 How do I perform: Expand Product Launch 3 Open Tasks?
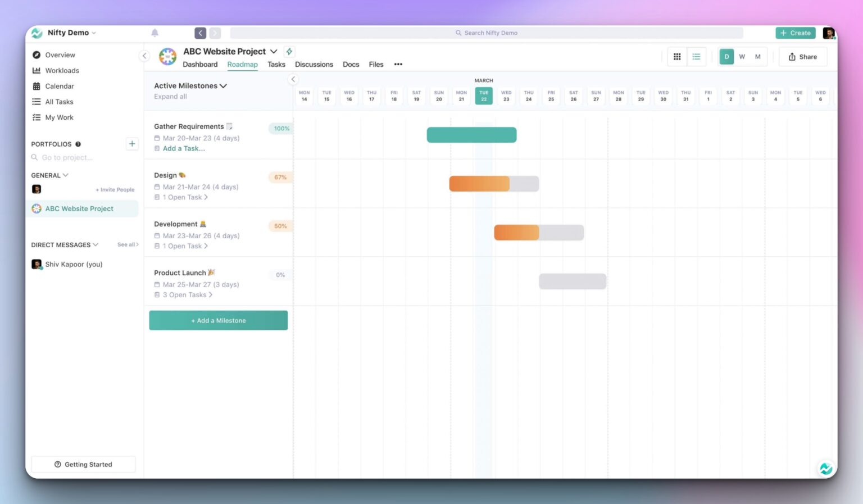[187, 295]
